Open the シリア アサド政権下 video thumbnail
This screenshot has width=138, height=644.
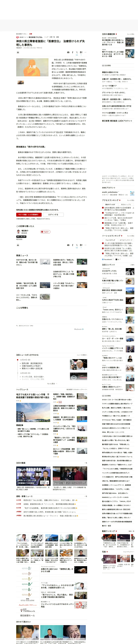pos(70,476)
